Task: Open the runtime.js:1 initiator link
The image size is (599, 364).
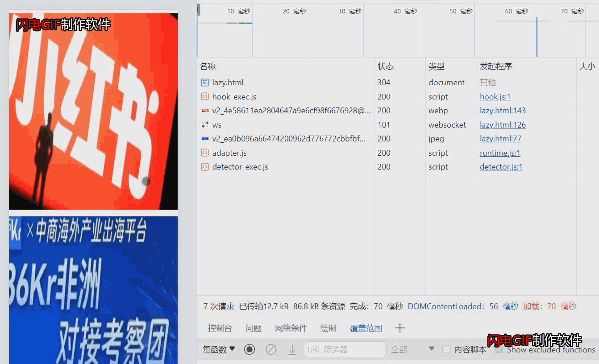Action: [x=500, y=153]
